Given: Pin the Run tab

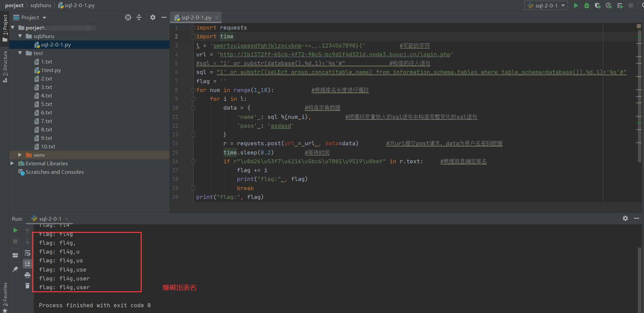Looking at the screenshot, I should pyautogui.click(x=15, y=269).
